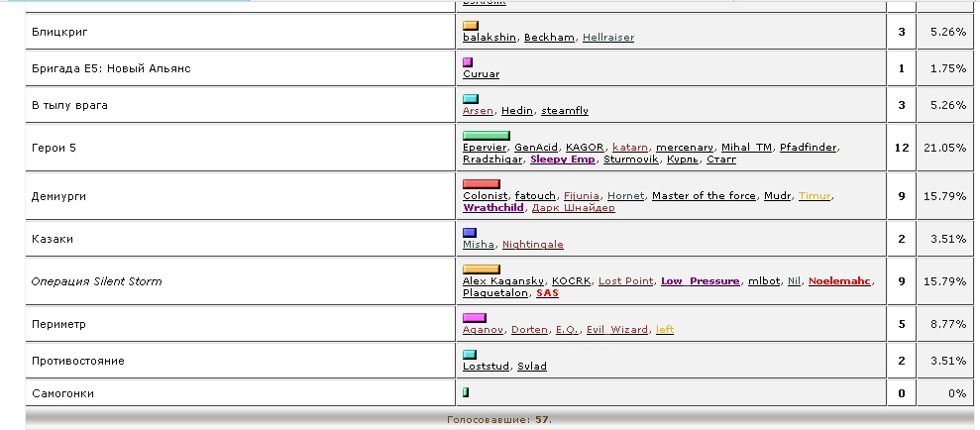Open Loststud profile link
980x430 pixels.
486,367
